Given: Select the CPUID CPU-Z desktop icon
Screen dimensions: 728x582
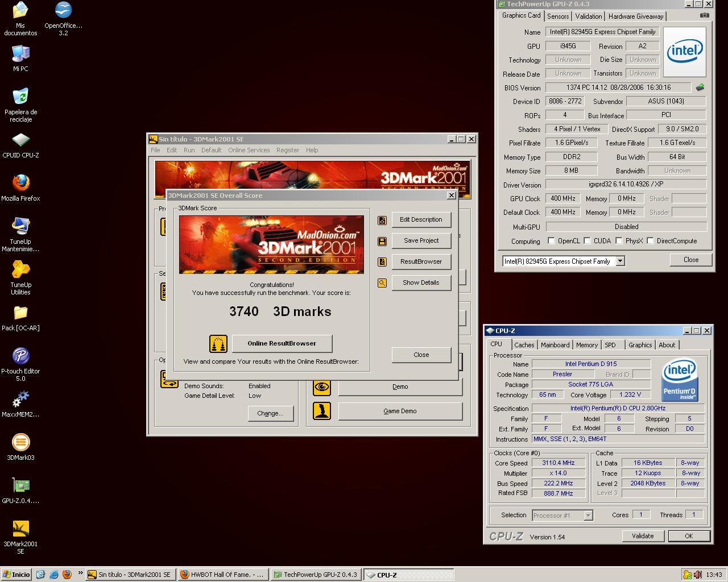Looking at the screenshot, I should pyautogui.click(x=20, y=145).
